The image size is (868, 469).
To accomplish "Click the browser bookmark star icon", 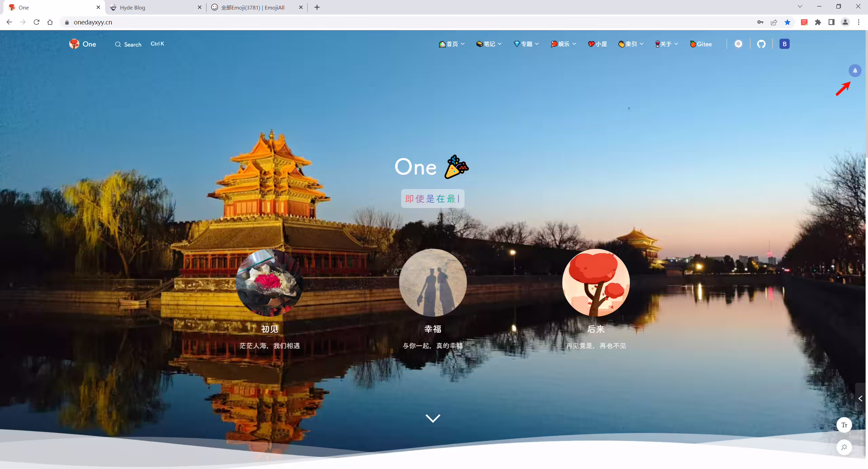I will pos(787,22).
